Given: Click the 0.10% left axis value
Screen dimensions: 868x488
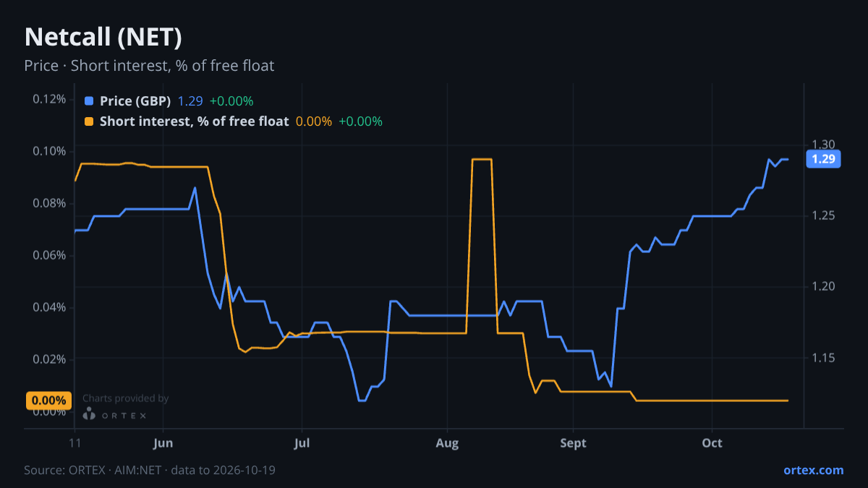Looking at the screenshot, I should coord(49,151).
